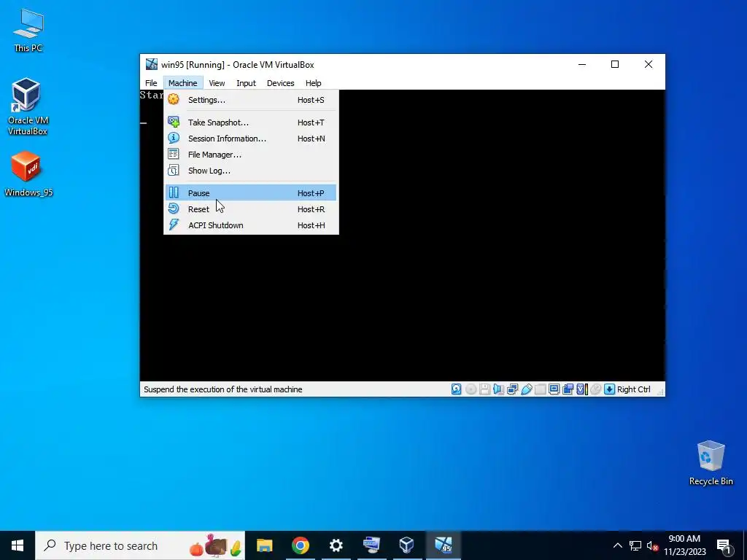Click the Show Log clock icon
Viewport: 747px width, 560px height.
click(x=174, y=170)
